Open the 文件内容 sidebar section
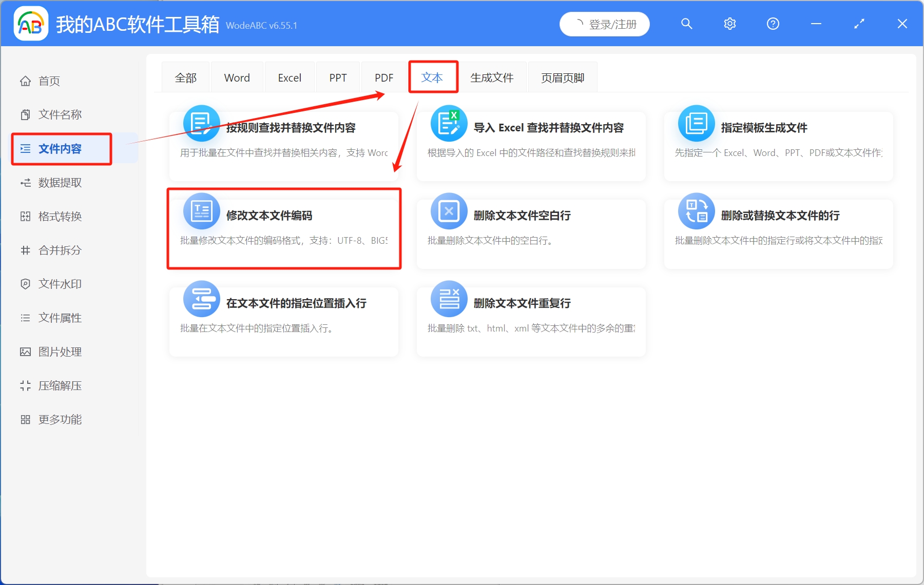This screenshot has height=585, width=924. tap(61, 148)
